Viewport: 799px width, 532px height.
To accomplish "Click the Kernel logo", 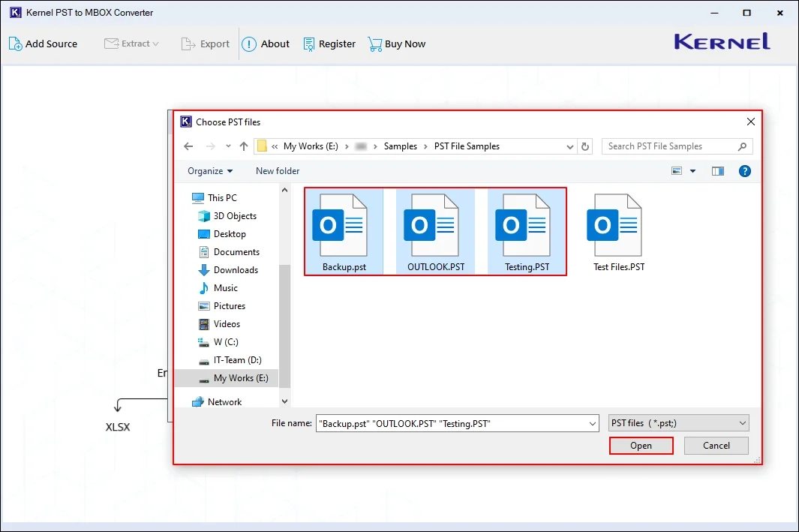I will coord(720,42).
